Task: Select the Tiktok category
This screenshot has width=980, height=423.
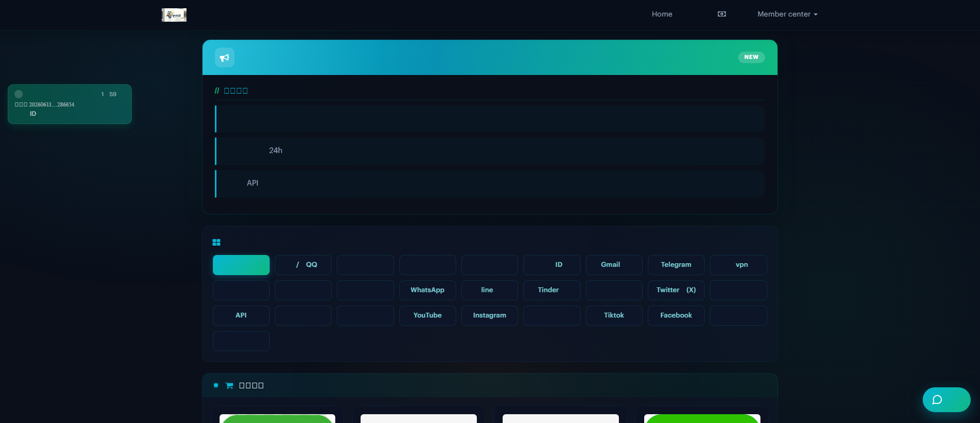Action: tap(614, 315)
